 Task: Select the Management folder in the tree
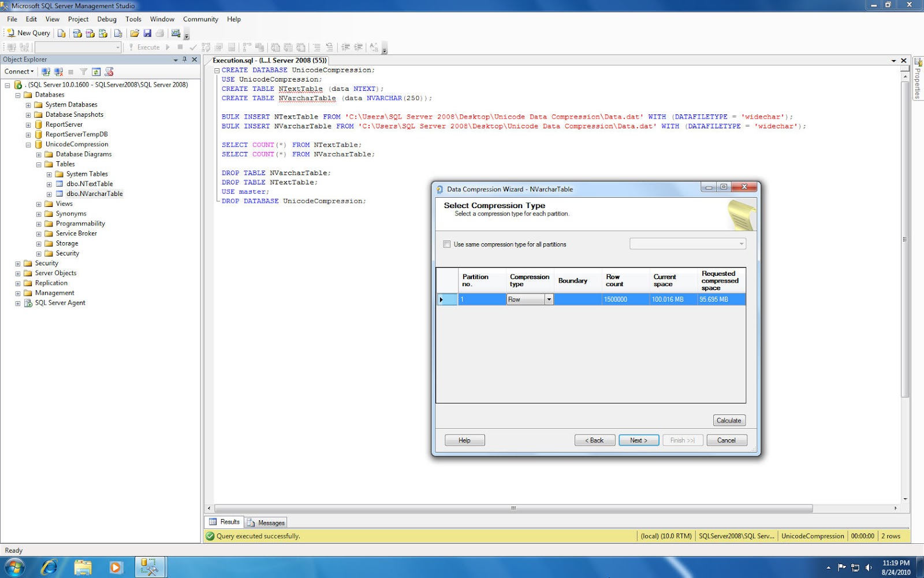(55, 293)
